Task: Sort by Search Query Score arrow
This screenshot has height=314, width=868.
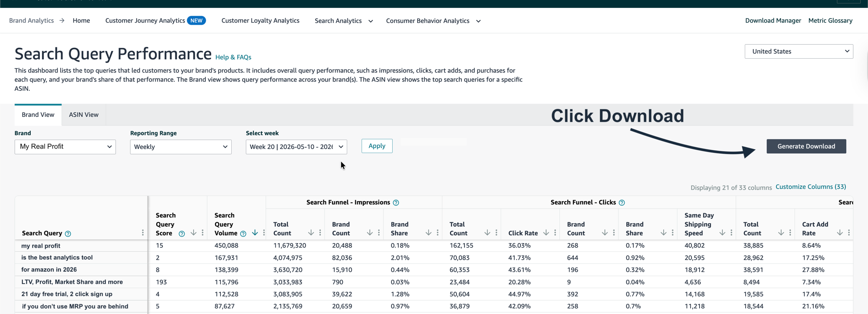Action: (x=194, y=233)
